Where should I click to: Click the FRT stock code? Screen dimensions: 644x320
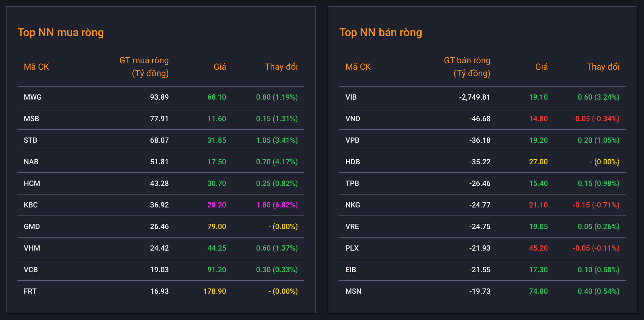(x=30, y=291)
